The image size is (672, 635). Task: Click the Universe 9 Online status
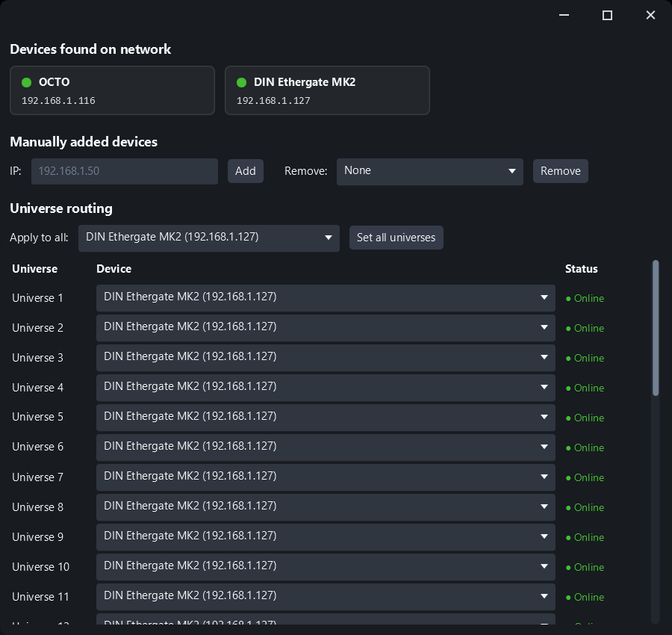(585, 537)
